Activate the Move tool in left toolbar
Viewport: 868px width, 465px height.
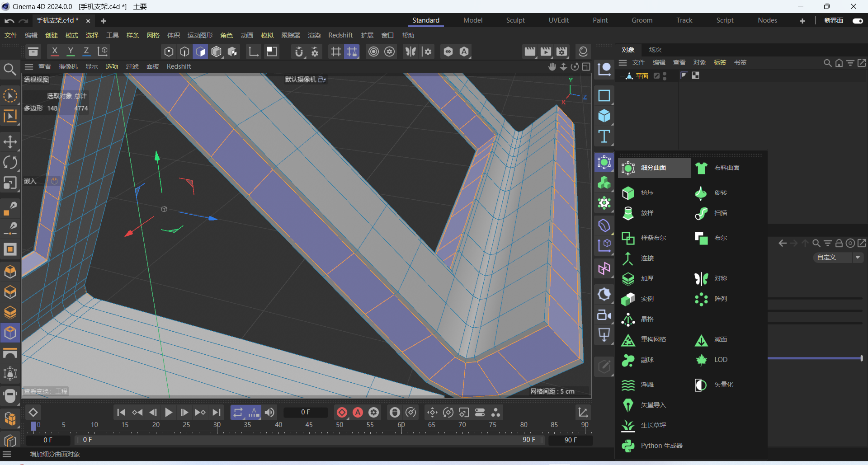coord(10,142)
